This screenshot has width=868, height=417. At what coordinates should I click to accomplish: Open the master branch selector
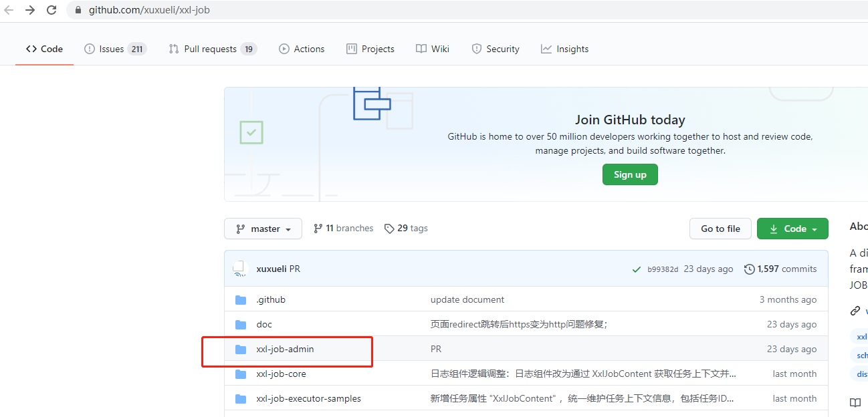pyautogui.click(x=263, y=229)
